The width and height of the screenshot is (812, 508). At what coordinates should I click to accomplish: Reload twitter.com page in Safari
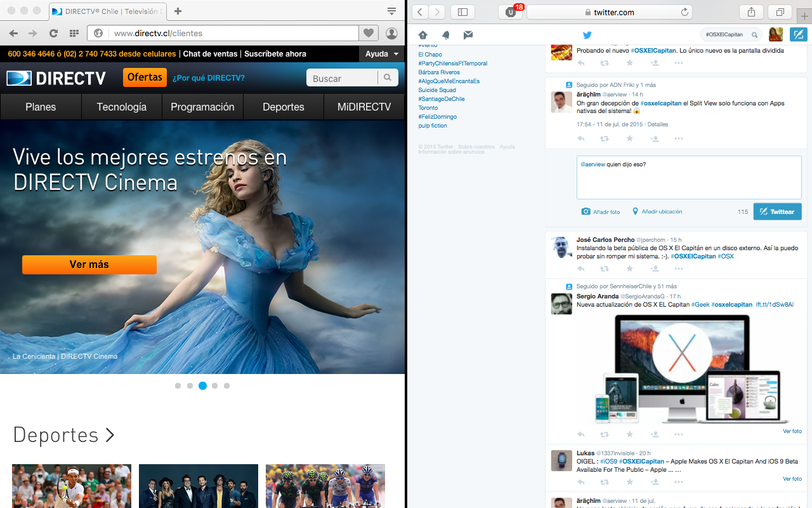click(x=684, y=12)
